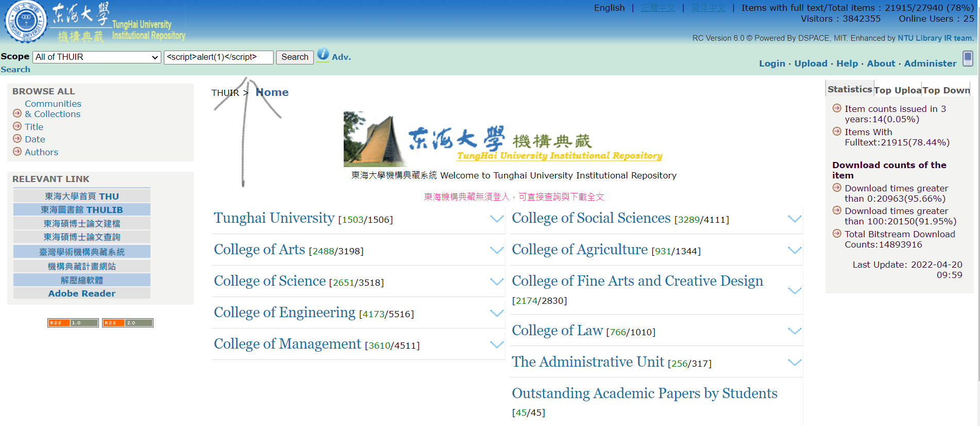
Task: Expand the College of Management chevron
Action: click(x=497, y=345)
